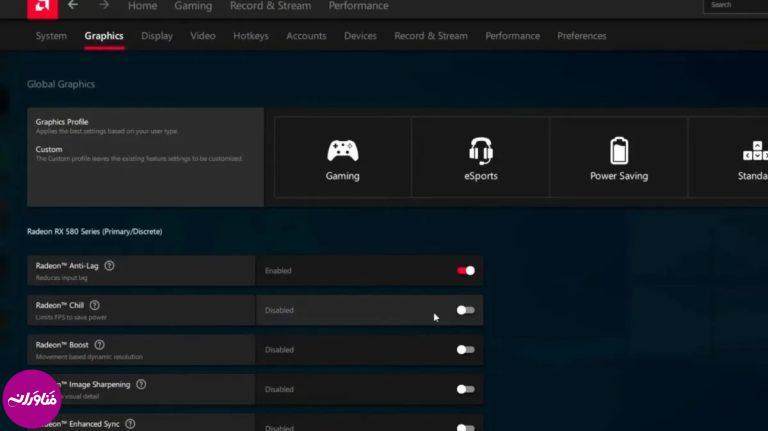Screen dimensions: 768x431
Task: Open Record & Stream in top bar
Action: 270,6
